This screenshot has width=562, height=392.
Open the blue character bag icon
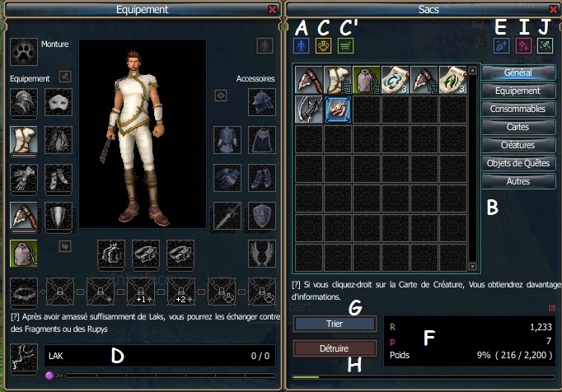(x=301, y=46)
